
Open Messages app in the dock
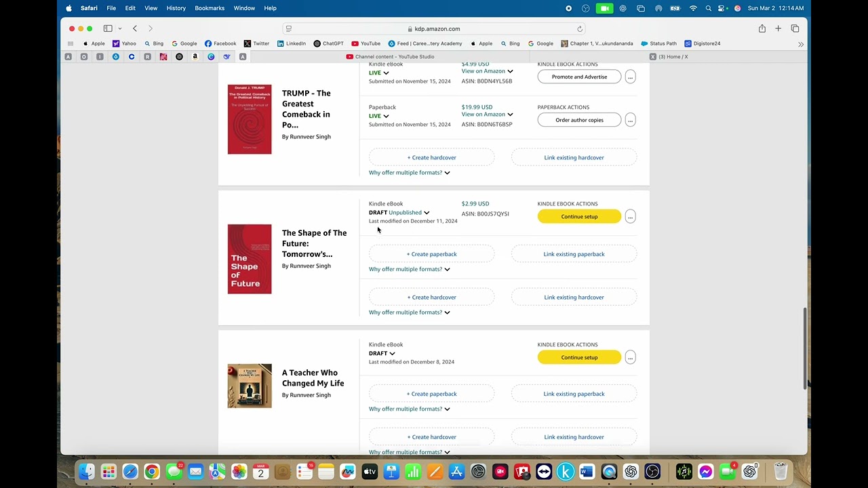[x=174, y=472]
